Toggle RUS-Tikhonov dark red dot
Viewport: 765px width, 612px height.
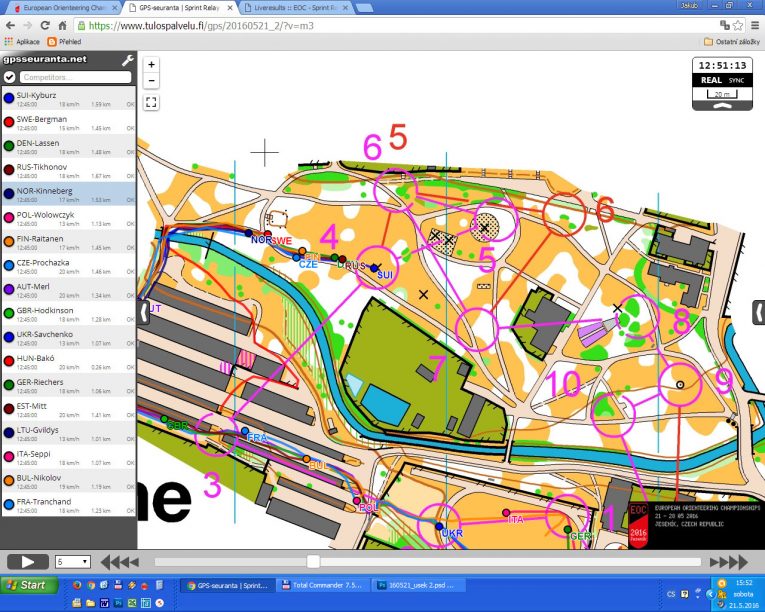[9, 170]
